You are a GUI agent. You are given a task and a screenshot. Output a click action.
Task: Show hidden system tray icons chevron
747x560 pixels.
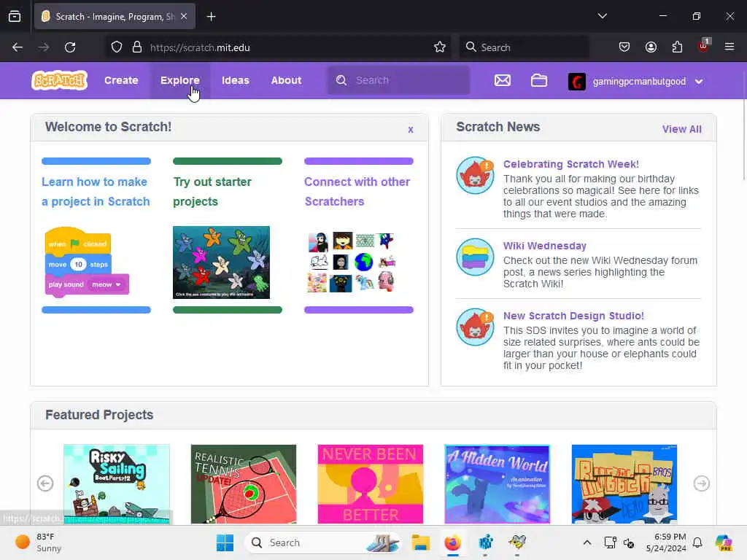pos(587,542)
